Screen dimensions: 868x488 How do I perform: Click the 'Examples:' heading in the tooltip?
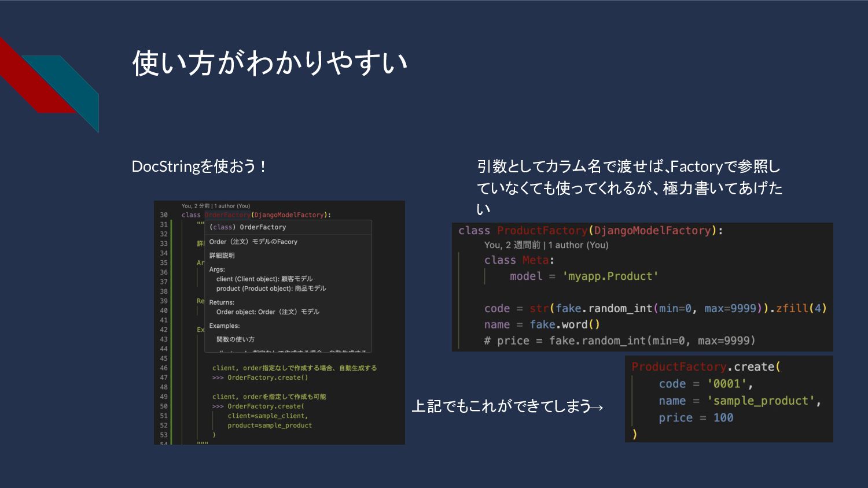click(225, 326)
